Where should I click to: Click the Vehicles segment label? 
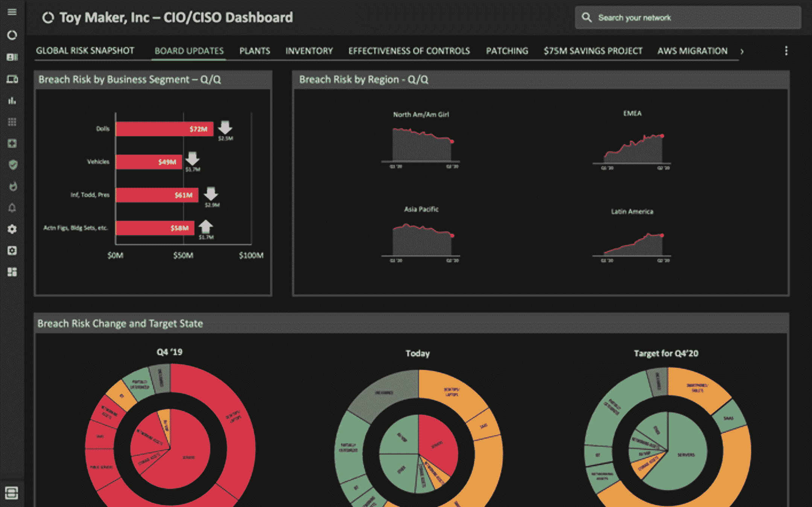tap(98, 162)
